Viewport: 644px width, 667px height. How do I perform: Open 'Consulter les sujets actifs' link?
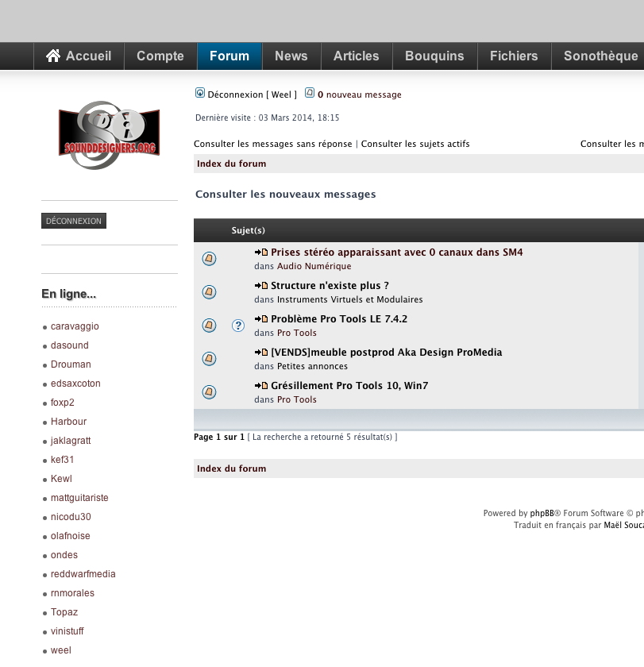pyautogui.click(x=415, y=144)
